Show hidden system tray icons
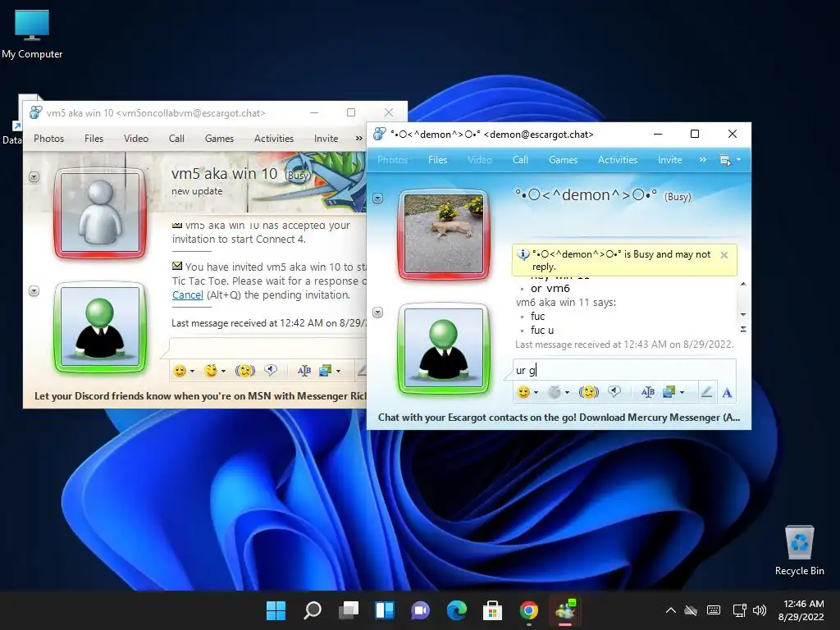Viewport: 840px width, 630px height. tap(670, 610)
